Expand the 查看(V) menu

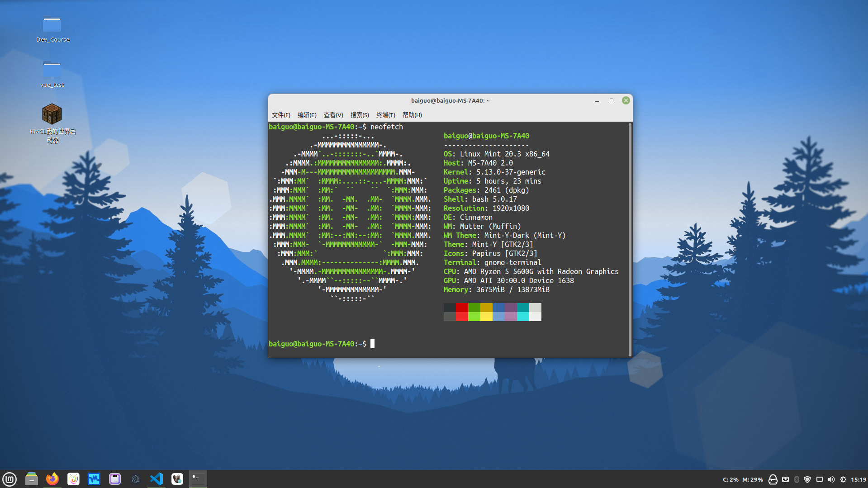click(333, 115)
